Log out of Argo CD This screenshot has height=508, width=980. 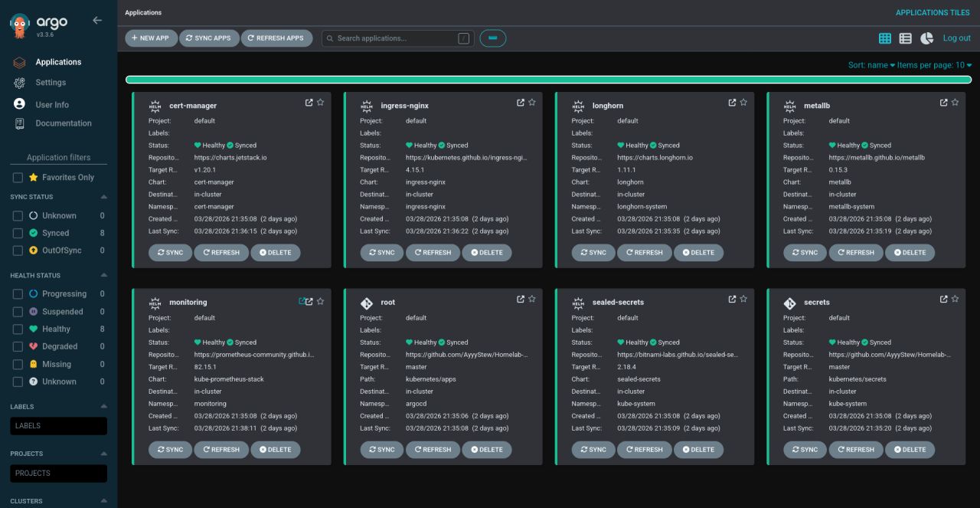pos(956,38)
